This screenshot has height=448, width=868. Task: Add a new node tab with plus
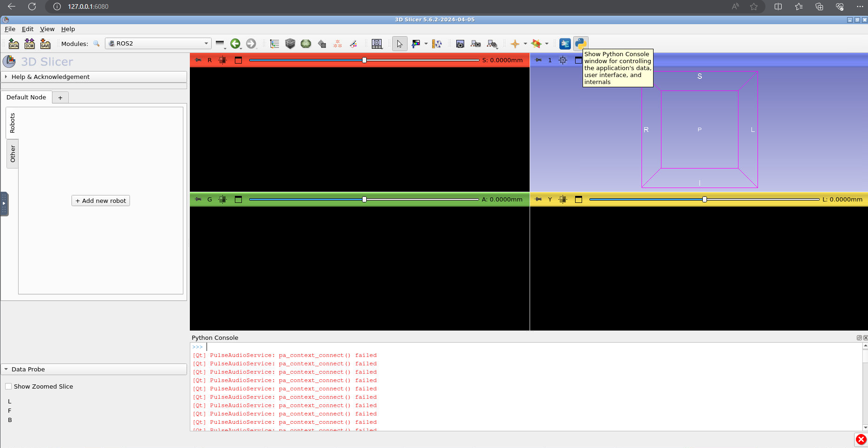[x=60, y=97]
